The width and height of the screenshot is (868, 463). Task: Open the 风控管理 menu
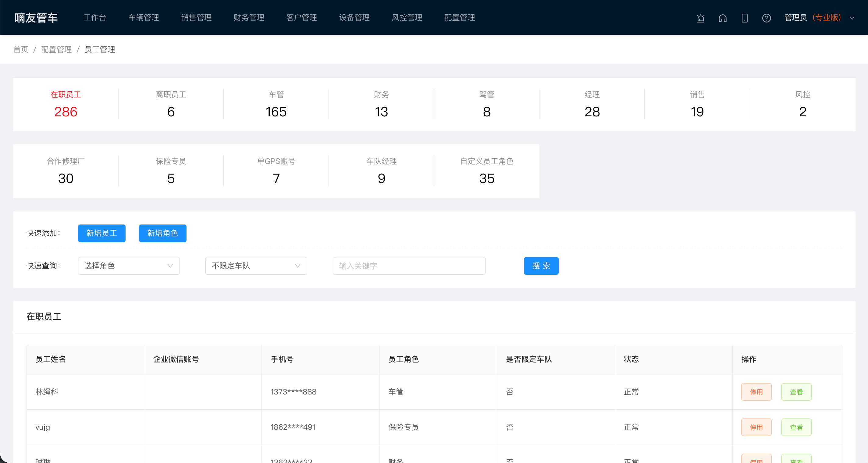pyautogui.click(x=407, y=17)
